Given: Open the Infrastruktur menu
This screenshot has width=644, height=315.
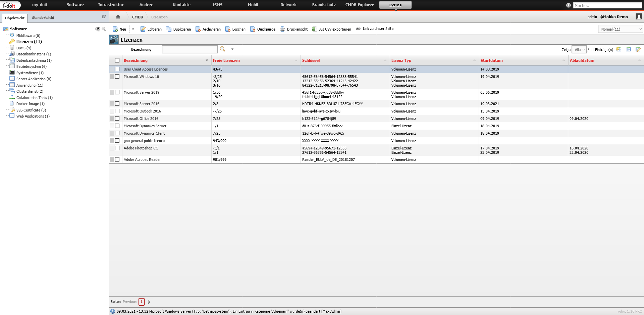Looking at the screenshot, I should (111, 5).
